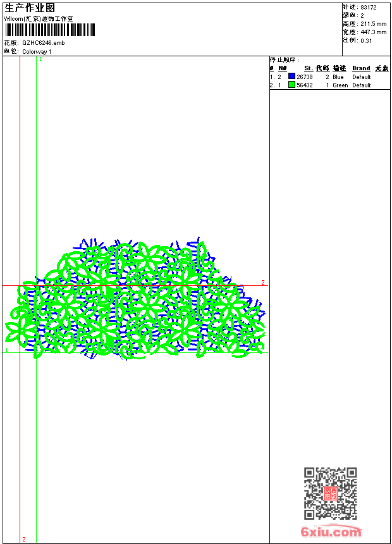Click the green thread color swatch
This screenshot has height=544, width=392.
(291, 85)
